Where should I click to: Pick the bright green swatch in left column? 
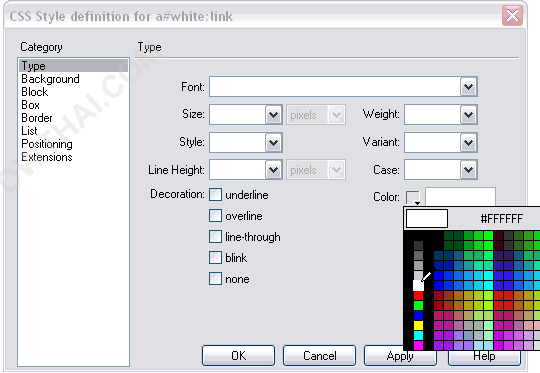(x=418, y=305)
